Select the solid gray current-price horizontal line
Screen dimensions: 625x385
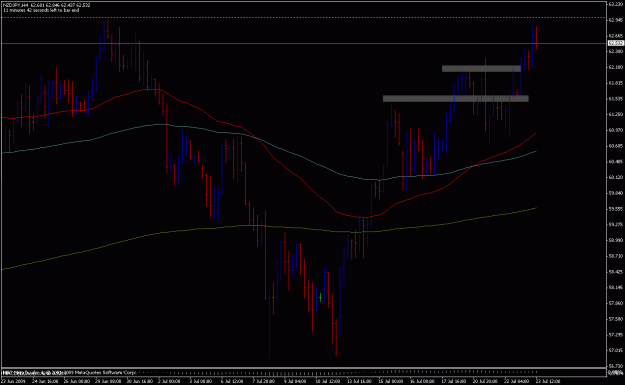[x=303, y=43]
